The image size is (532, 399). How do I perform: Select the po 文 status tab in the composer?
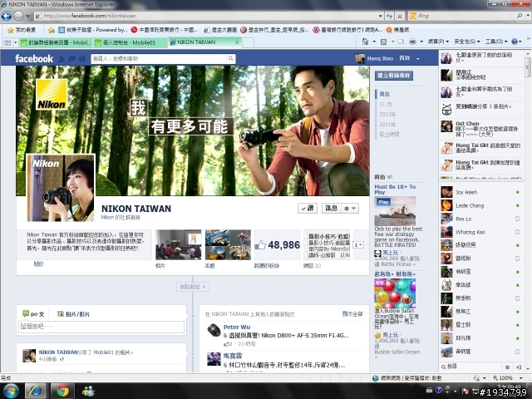pos(33,314)
